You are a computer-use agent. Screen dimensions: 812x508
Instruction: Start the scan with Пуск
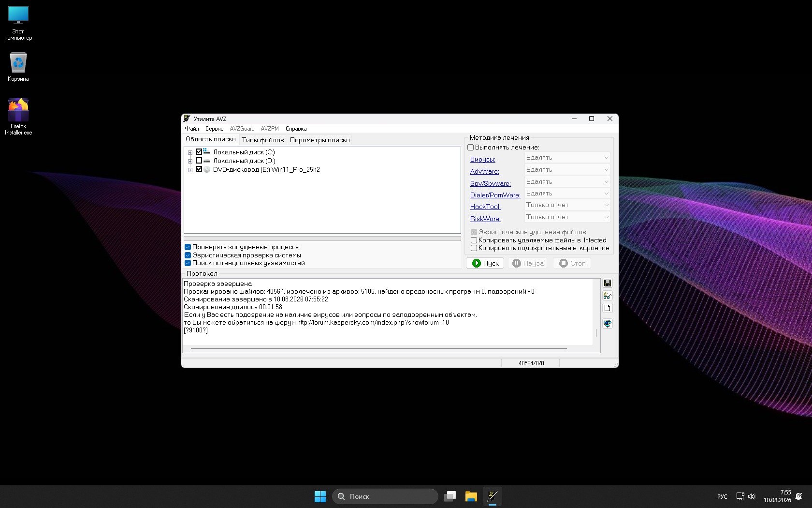coord(485,263)
